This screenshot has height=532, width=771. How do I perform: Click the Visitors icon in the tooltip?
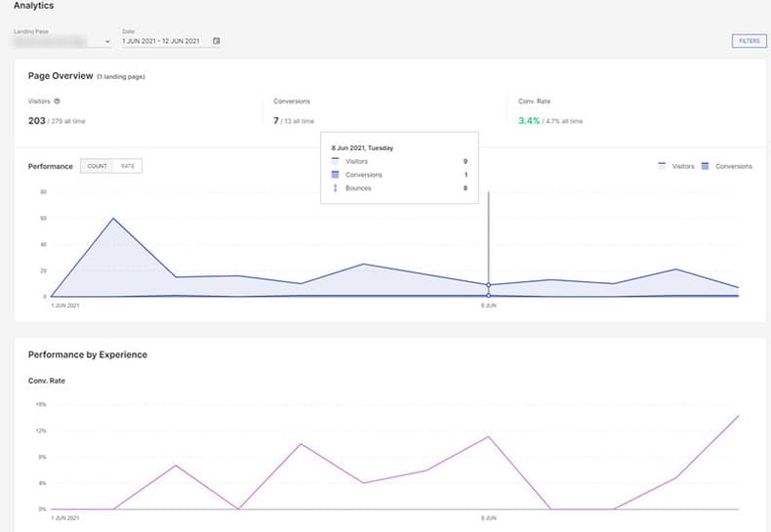[x=336, y=161]
